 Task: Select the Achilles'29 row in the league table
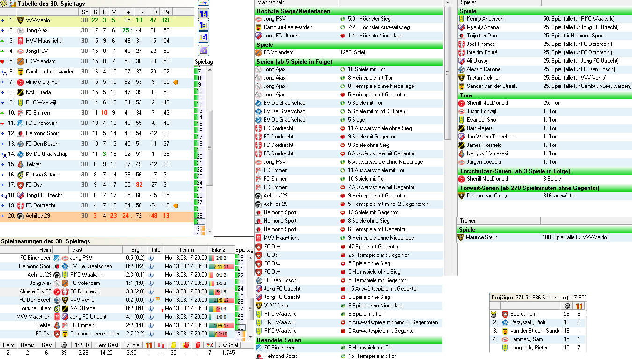(97, 216)
